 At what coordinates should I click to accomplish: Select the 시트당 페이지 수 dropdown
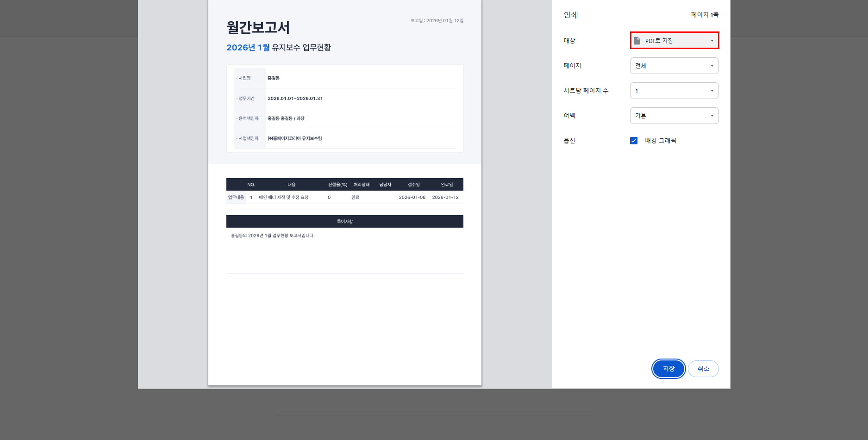pos(674,91)
